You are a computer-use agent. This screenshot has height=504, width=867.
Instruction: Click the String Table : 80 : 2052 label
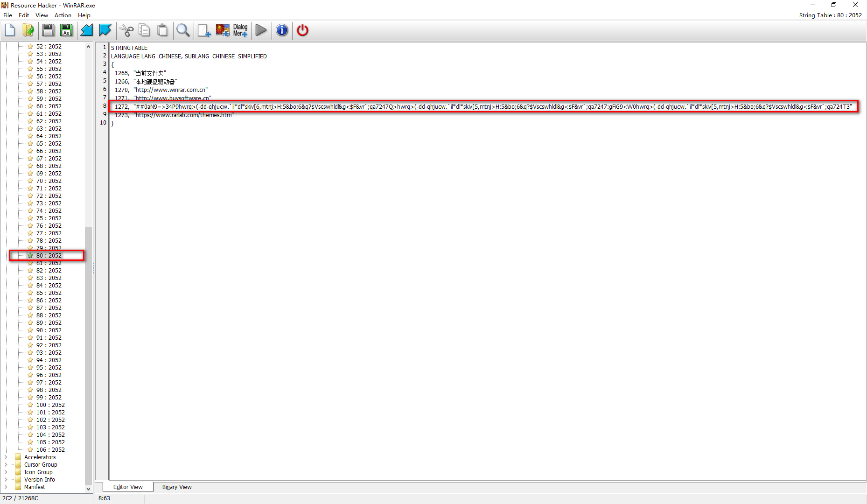point(830,15)
